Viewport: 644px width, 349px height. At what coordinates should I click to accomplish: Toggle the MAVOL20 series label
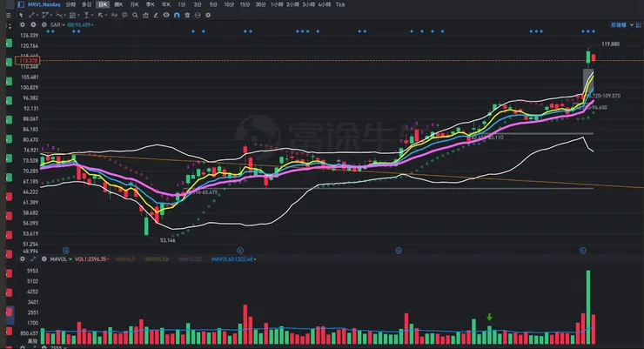190,259
